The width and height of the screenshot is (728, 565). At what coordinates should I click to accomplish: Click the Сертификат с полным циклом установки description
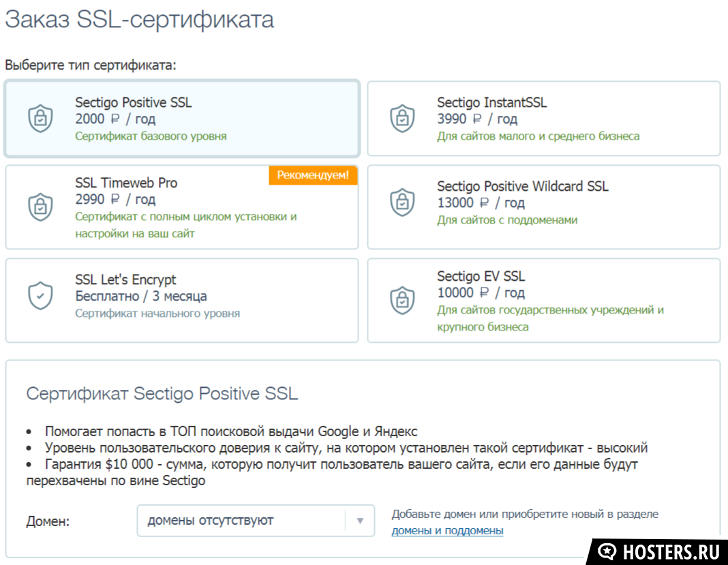[185, 225]
